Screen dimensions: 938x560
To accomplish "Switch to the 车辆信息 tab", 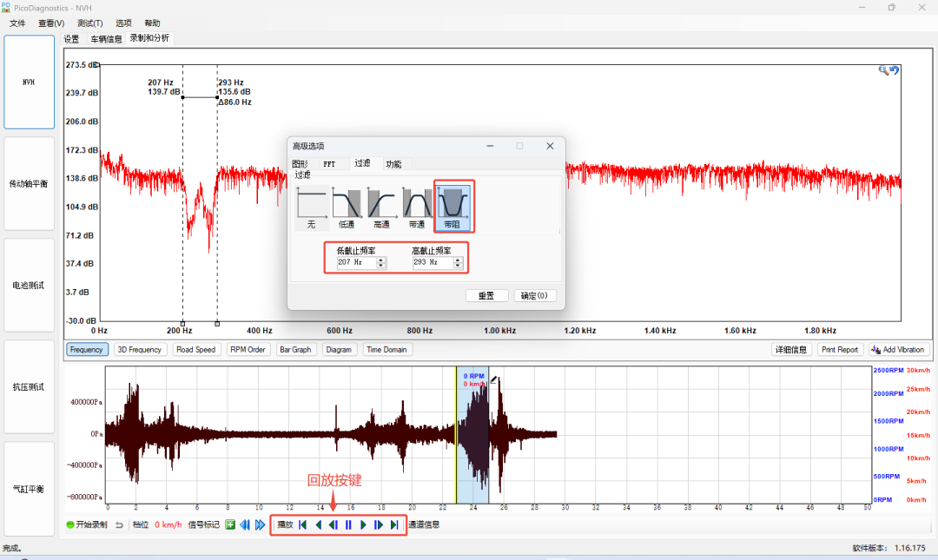I will [106, 39].
